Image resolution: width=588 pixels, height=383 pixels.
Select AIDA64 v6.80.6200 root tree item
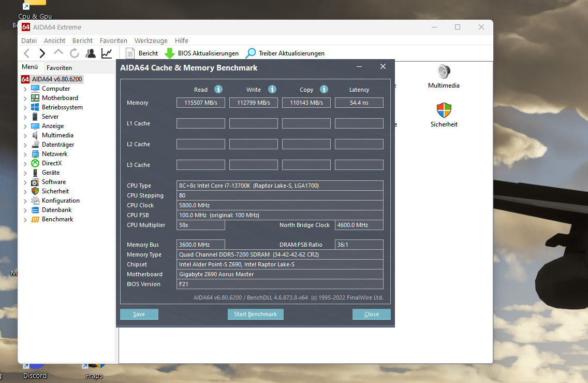[52, 79]
